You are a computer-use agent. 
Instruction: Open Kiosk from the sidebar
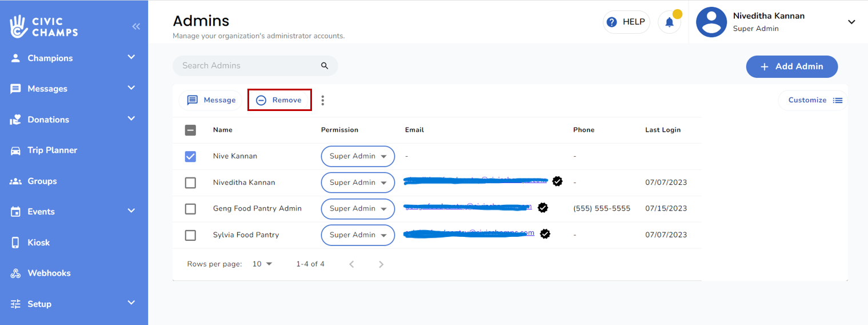point(38,243)
